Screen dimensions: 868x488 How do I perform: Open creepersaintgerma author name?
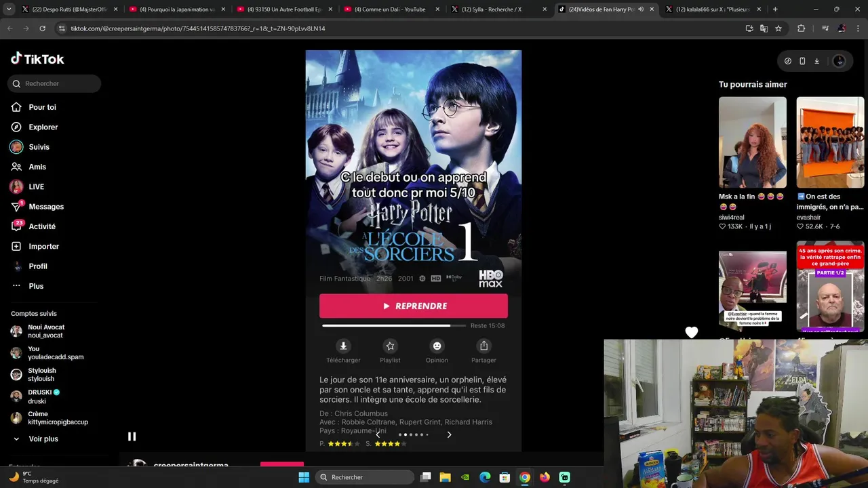coord(191,465)
